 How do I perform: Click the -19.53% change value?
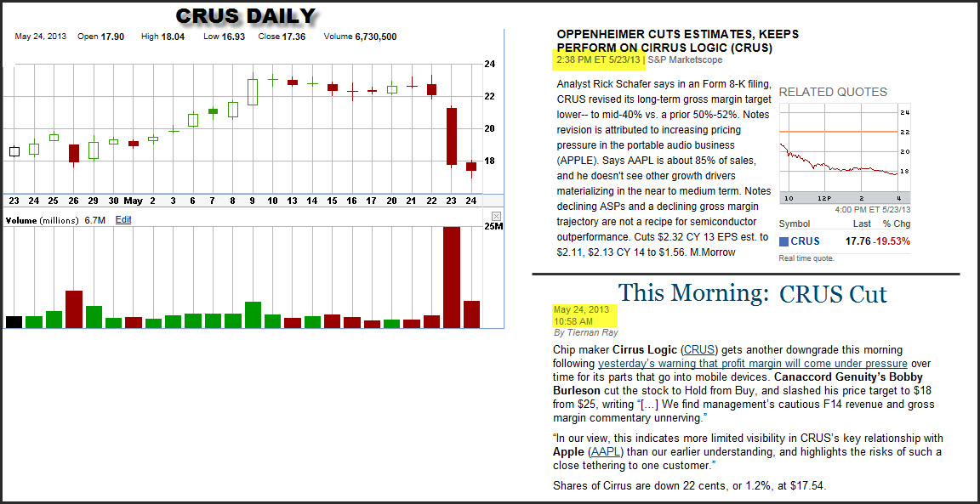tap(893, 241)
